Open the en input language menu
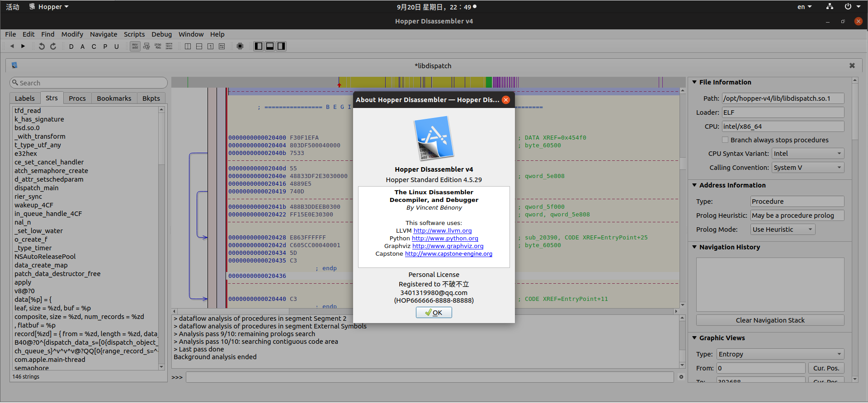The height and width of the screenshot is (403, 868). (x=804, y=7)
